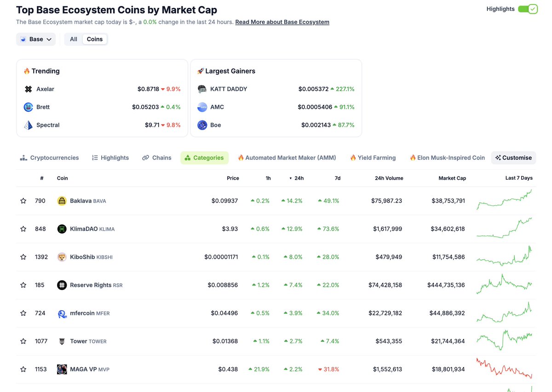The width and height of the screenshot is (552, 392).
Task: Sort by the 1h column header
Action: tap(268, 178)
